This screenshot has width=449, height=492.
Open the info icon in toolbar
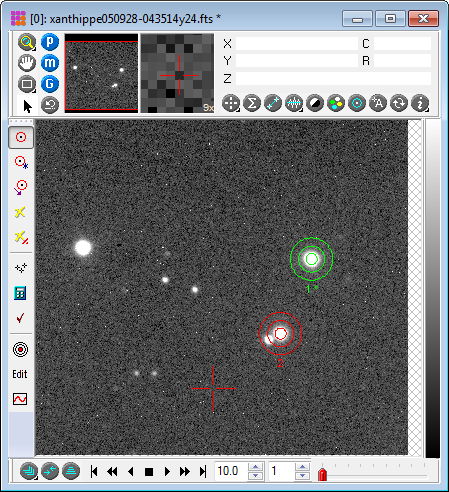420,103
